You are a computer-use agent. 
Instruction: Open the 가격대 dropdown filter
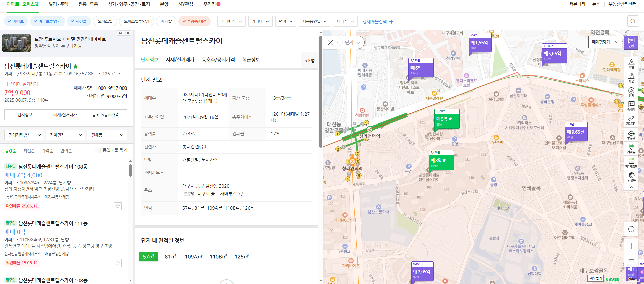(260, 21)
